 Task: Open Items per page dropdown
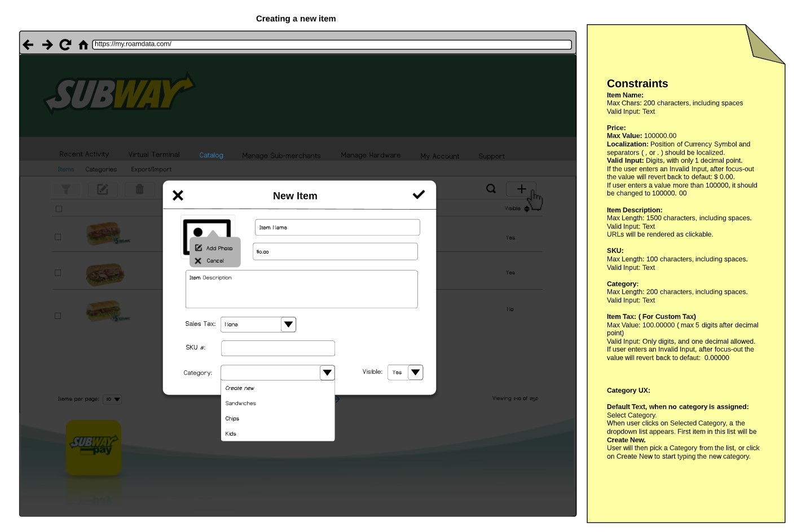[112, 399]
